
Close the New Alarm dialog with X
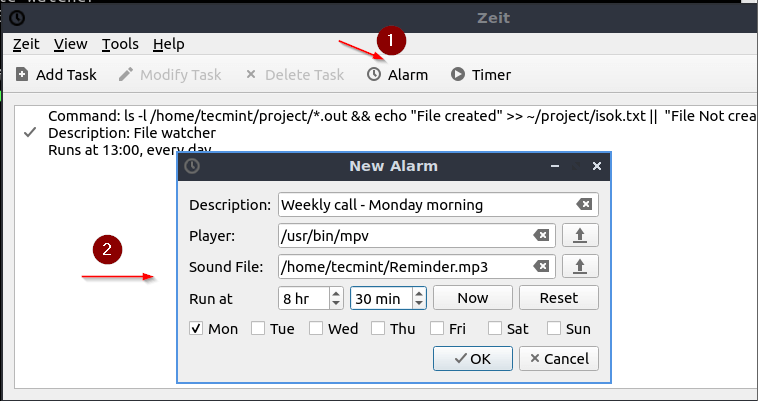click(597, 166)
